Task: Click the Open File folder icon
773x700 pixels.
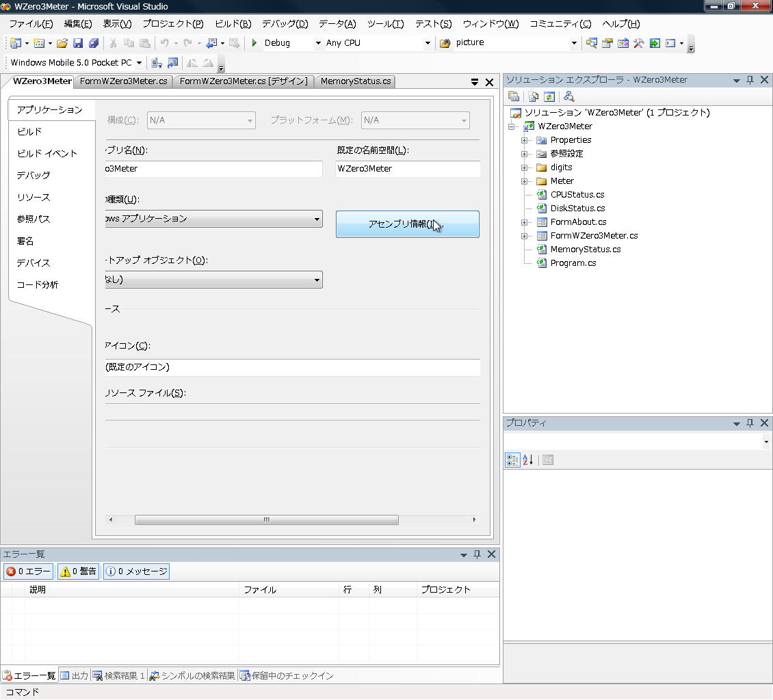Action: (62, 43)
